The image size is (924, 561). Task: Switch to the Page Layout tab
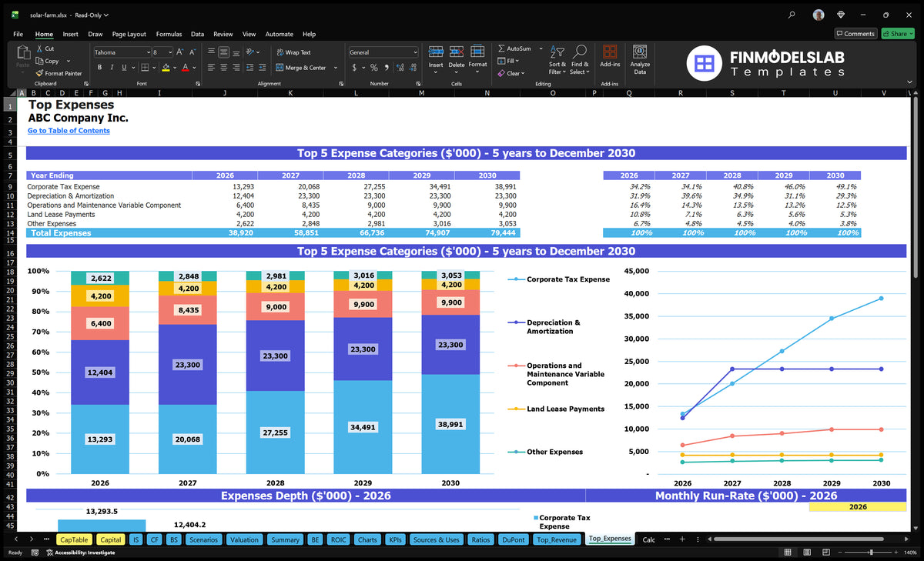coord(129,34)
